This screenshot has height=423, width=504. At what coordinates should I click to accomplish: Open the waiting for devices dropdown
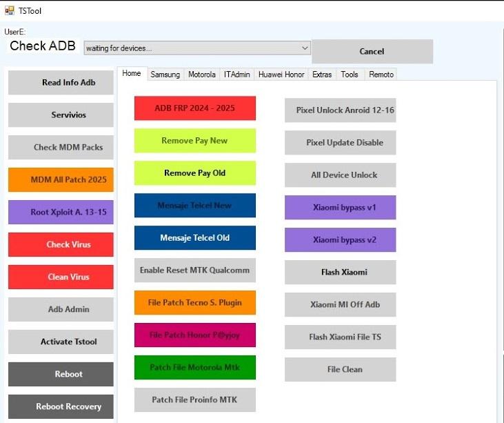coord(197,48)
